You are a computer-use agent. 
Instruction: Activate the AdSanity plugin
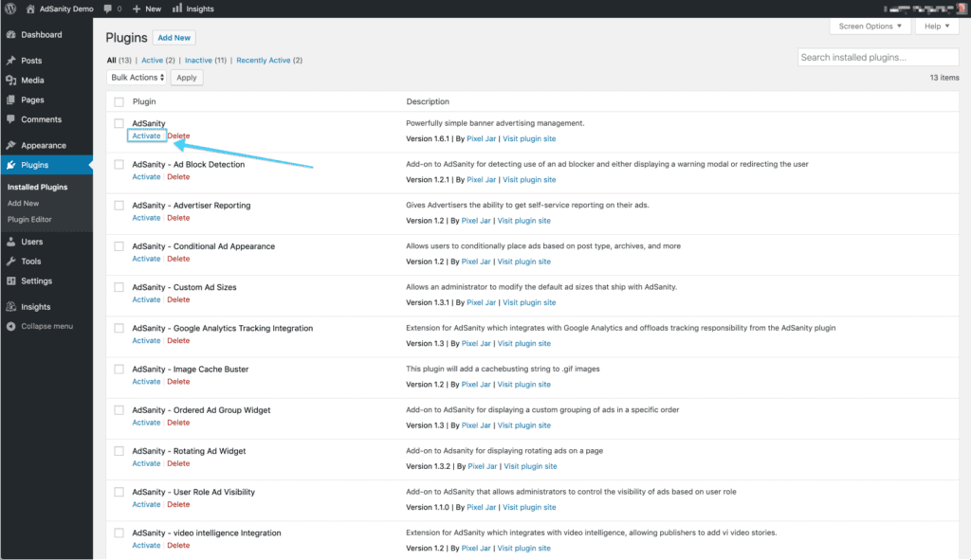pos(146,135)
